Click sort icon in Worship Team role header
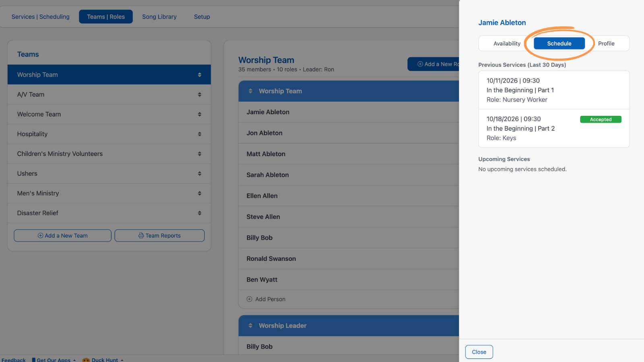Viewport: 644px width, 362px height. [x=250, y=91]
